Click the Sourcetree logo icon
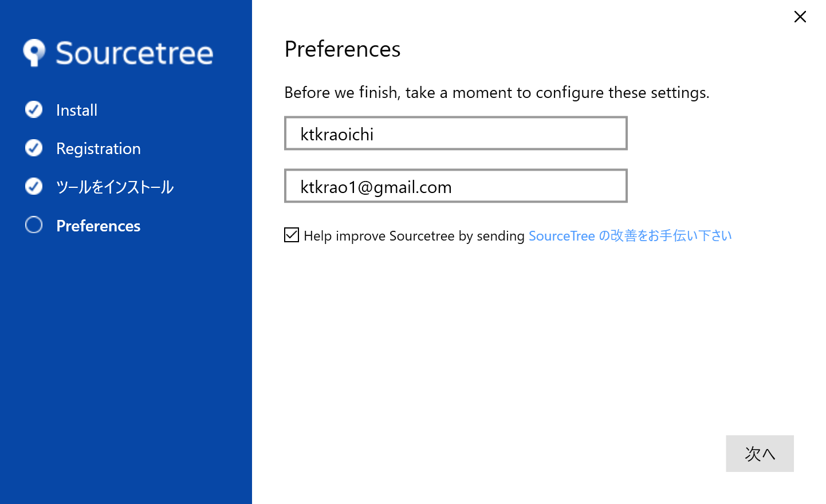 tap(34, 53)
